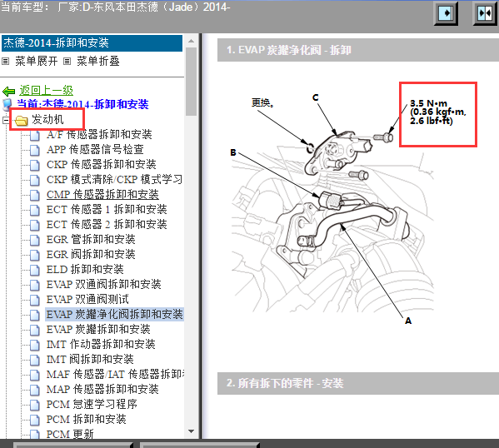This screenshot has height=448, width=499.
Task: Click the tree panel scrollbar thumb
Action: (x=192, y=82)
